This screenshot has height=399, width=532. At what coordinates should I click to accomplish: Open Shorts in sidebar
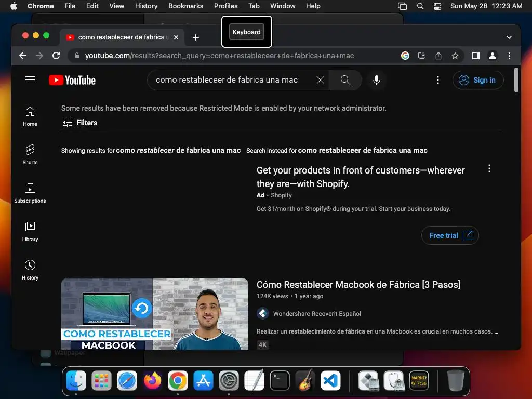coord(30,155)
